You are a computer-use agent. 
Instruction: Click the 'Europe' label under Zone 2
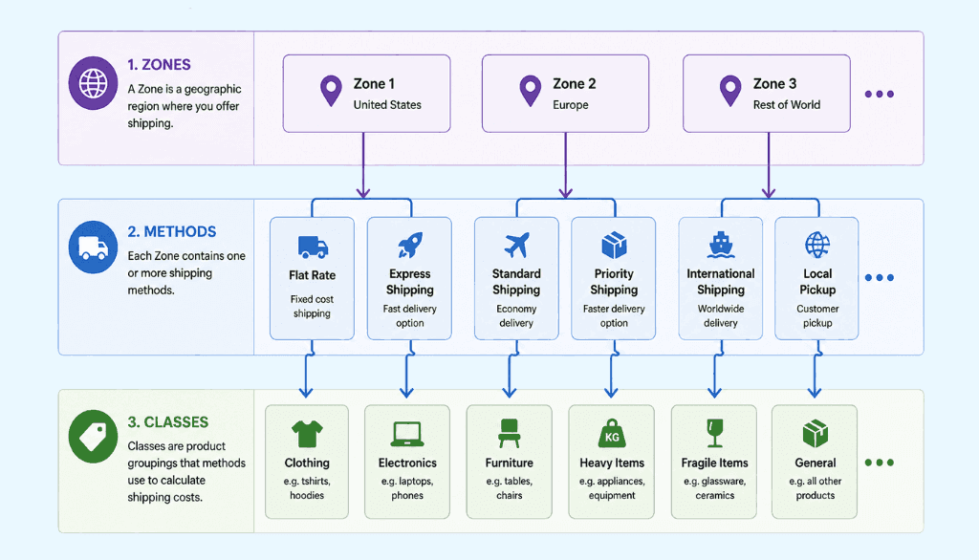571,105
